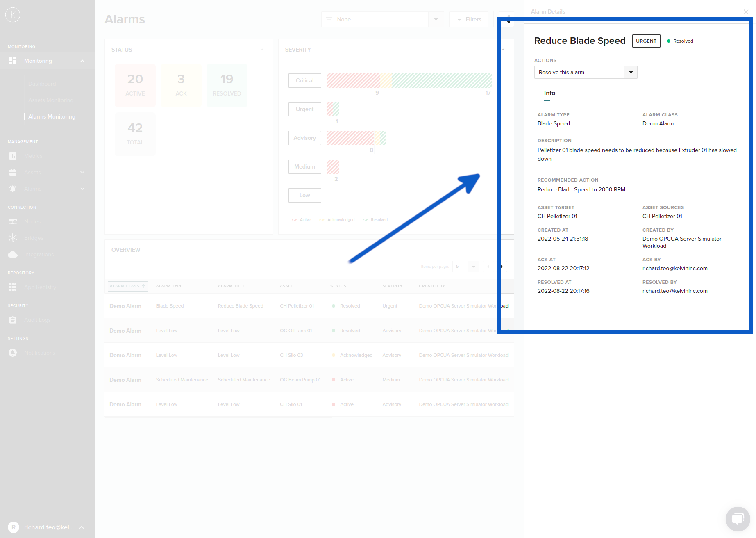Screen dimensions: 756x538
Task: Open the App Registry icon
Action: tap(13, 287)
